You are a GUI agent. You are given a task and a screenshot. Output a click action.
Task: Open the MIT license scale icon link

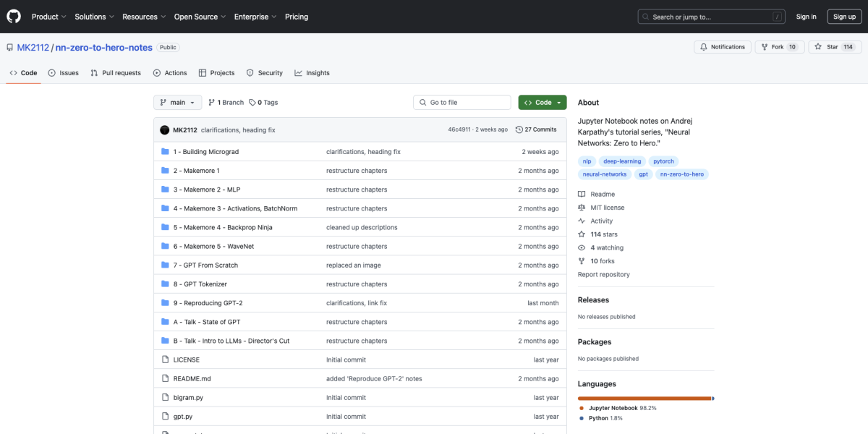582,208
